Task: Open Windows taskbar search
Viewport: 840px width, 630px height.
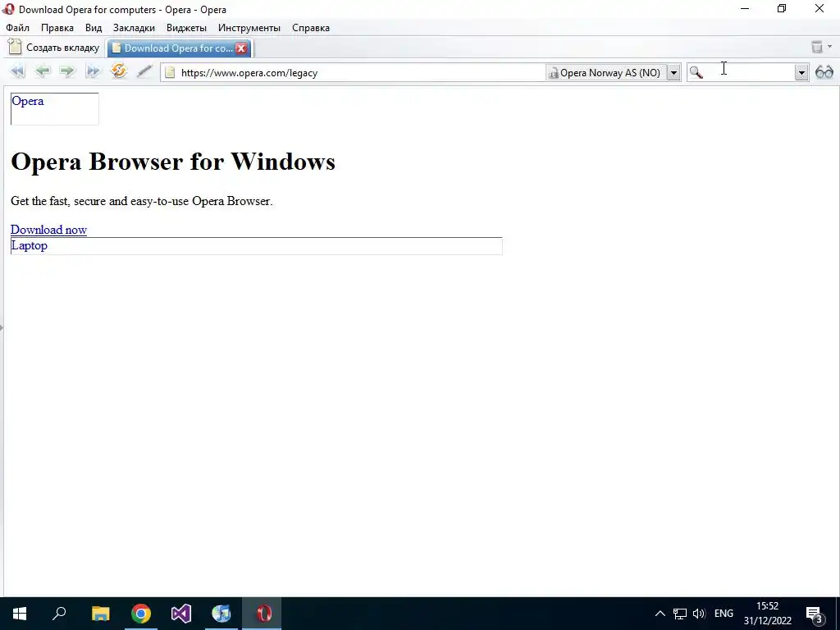Action: [59, 614]
